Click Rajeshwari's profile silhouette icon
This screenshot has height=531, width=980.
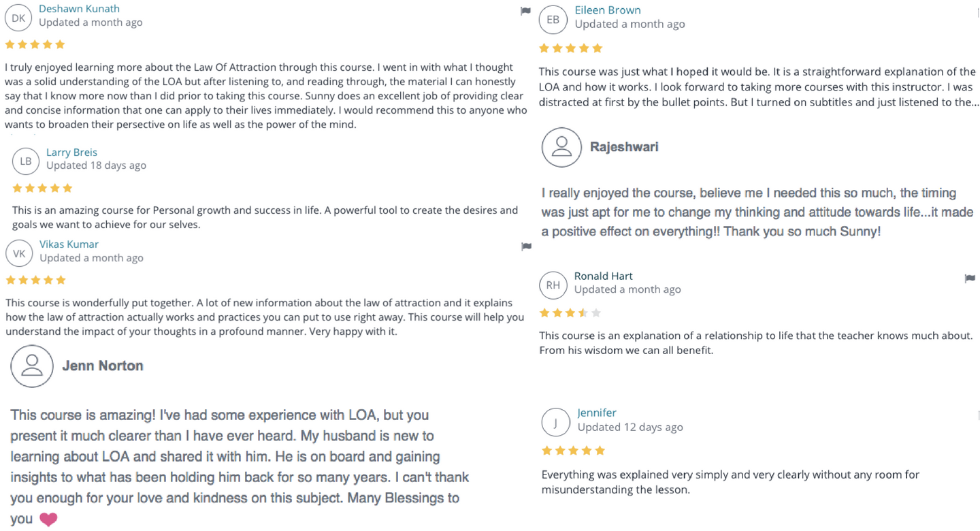561,147
